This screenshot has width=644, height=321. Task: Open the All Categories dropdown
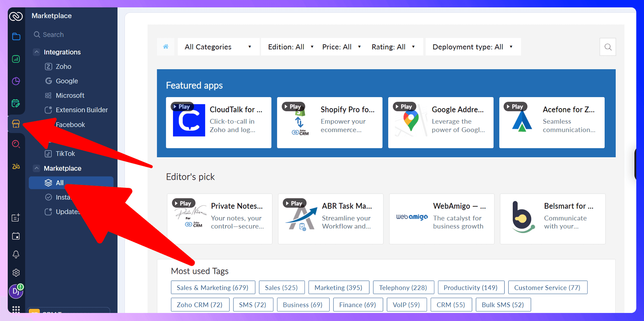(x=218, y=47)
